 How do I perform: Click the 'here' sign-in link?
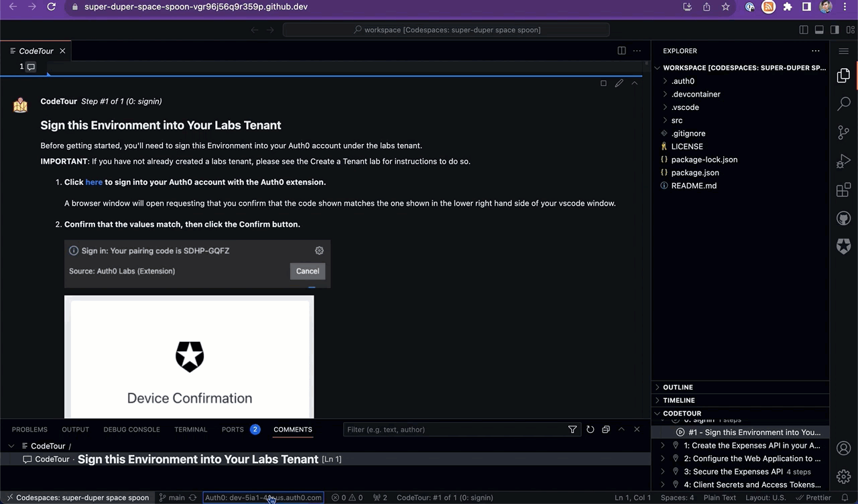tap(94, 182)
